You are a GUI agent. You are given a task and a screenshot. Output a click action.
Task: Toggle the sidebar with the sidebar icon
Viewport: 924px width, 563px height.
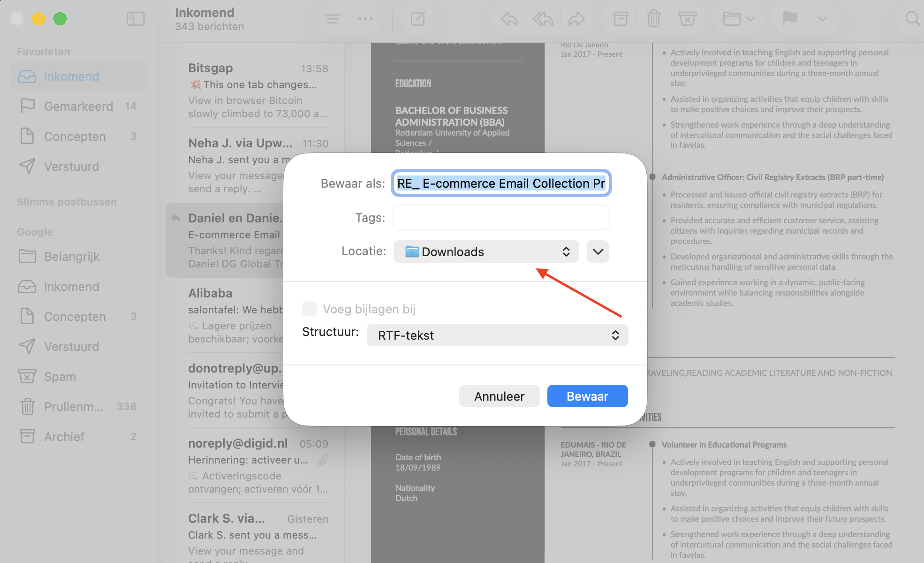(136, 19)
